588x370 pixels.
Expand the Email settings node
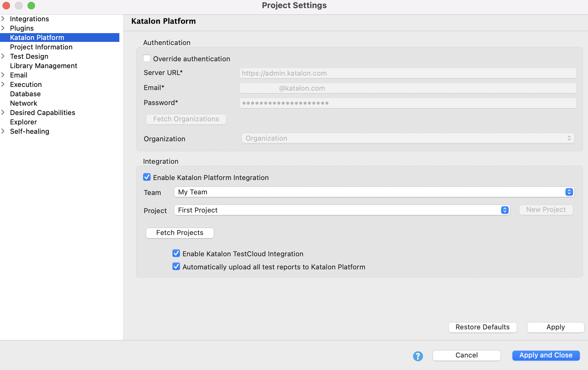[x=3, y=75]
